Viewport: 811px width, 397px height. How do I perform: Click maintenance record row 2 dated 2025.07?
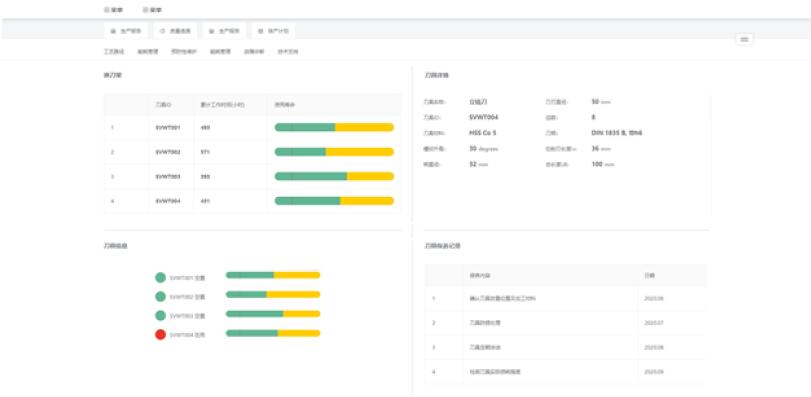[566, 323]
